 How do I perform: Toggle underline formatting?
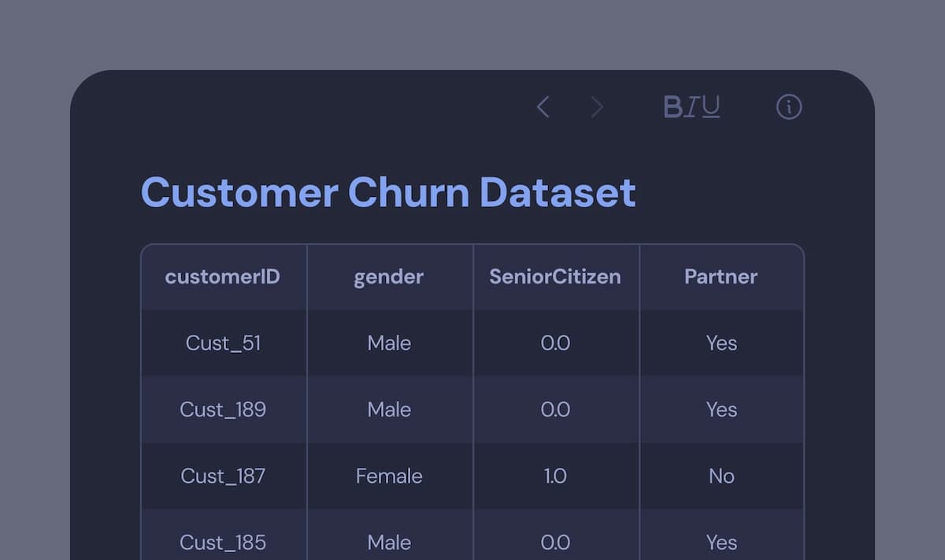click(x=711, y=107)
